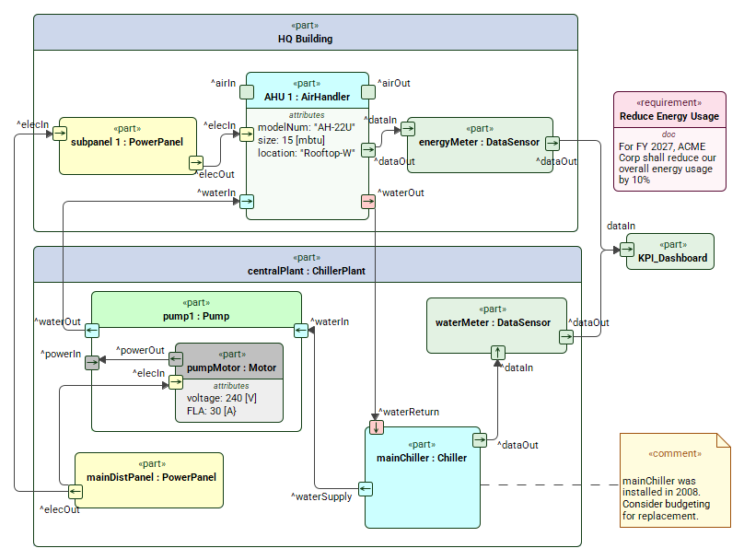
Task: Click the waterIn port on AHU 1
Action: coord(246,202)
